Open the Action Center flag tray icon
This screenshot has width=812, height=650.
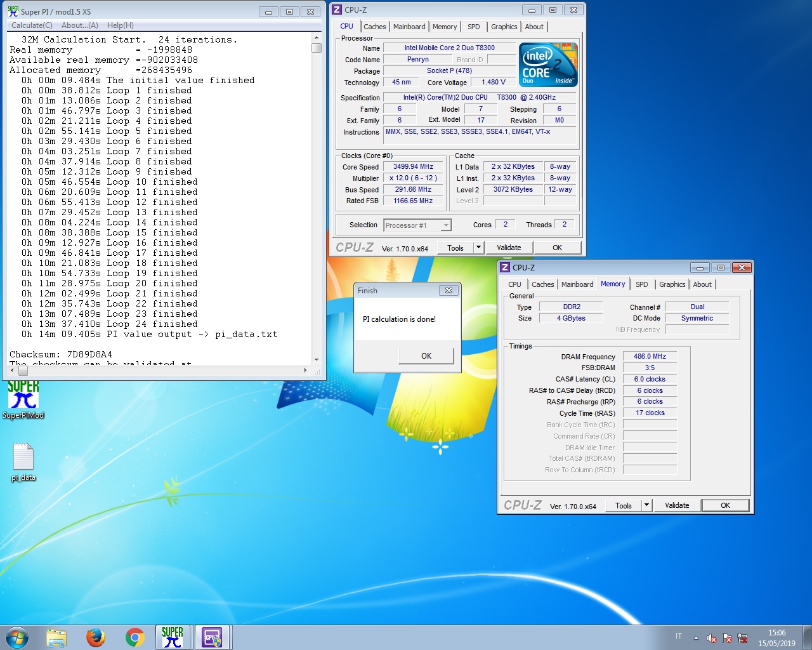point(727,638)
